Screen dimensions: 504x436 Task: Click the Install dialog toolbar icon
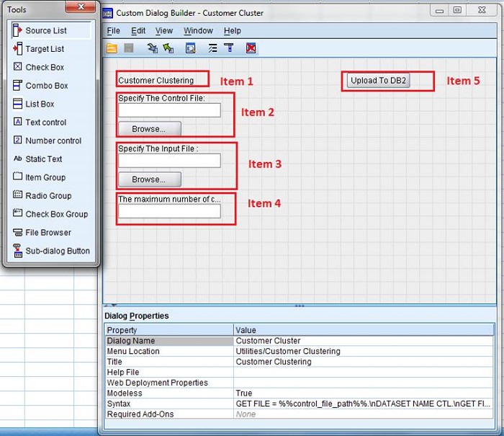click(153, 48)
